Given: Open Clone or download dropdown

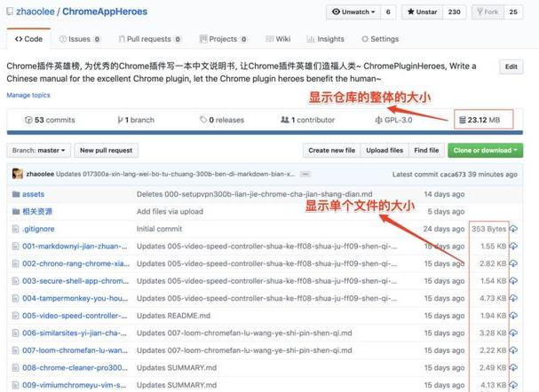Looking at the screenshot, I should 486,151.
